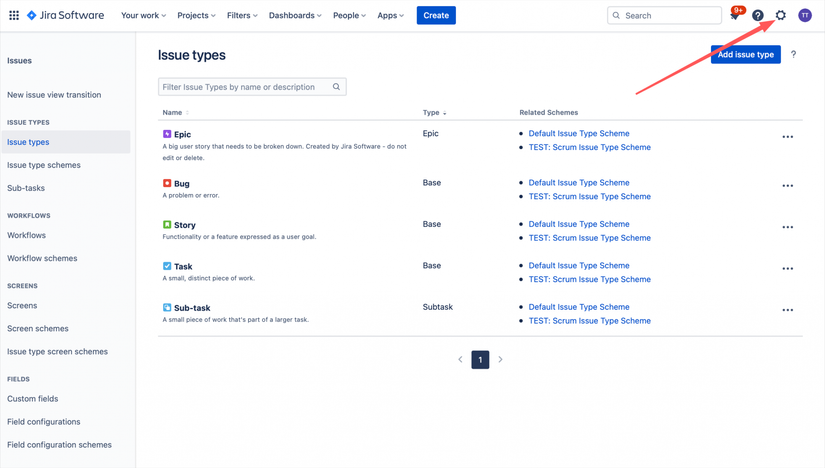Viewport: 825px width, 468px height.
Task: Open the settings gear icon
Action: pyautogui.click(x=781, y=16)
